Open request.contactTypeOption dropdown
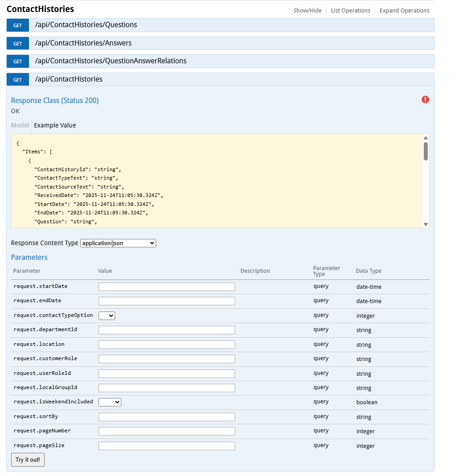This screenshot has width=459, height=476. point(107,316)
